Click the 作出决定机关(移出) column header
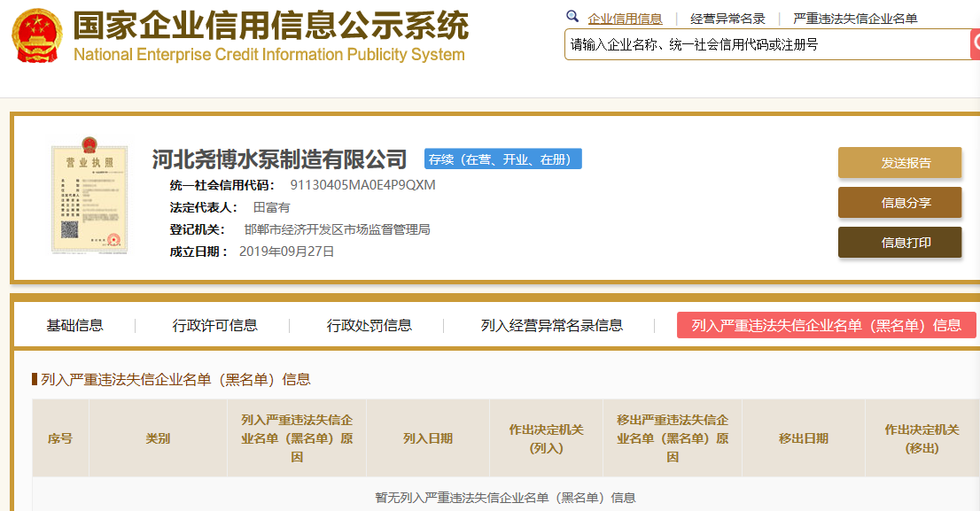980x511 pixels. pos(922,438)
